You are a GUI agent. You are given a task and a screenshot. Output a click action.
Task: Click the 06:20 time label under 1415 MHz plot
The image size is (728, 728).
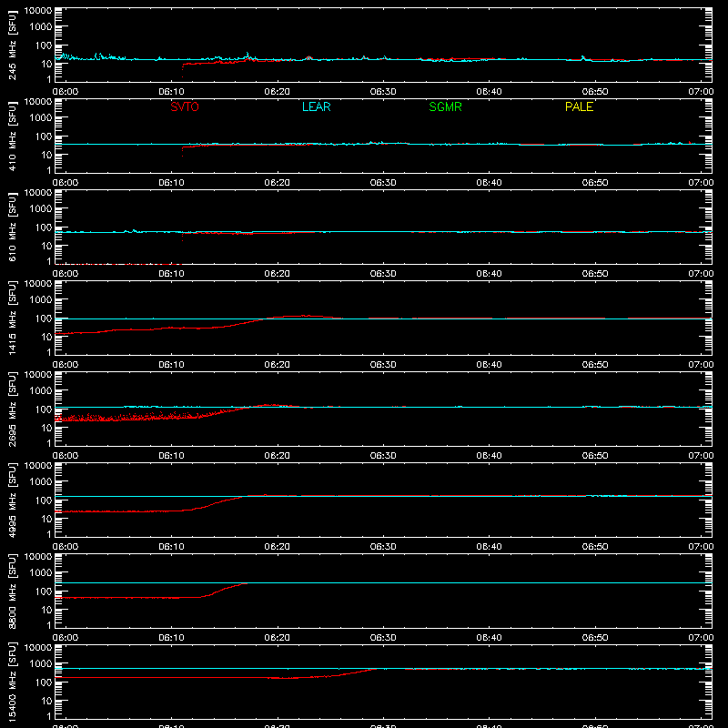[278, 365]
